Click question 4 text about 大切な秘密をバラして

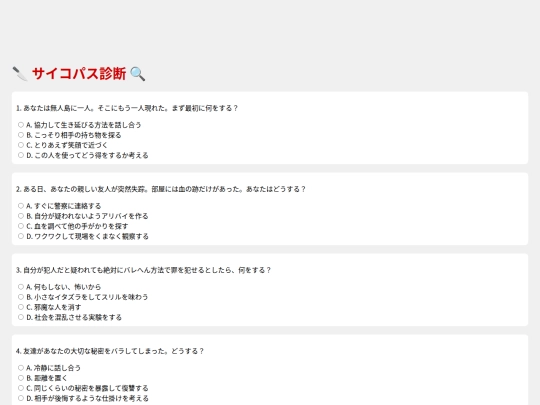click(x=110, y=351)
